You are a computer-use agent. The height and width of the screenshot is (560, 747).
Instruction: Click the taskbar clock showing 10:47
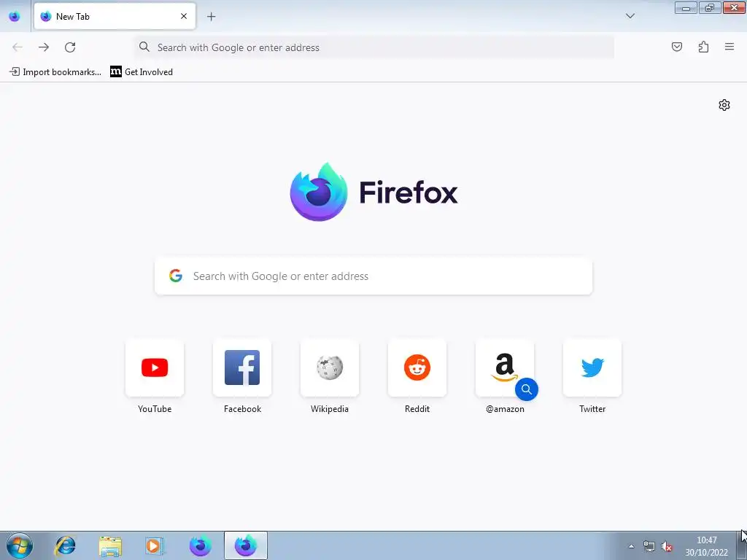coord(706,546)
